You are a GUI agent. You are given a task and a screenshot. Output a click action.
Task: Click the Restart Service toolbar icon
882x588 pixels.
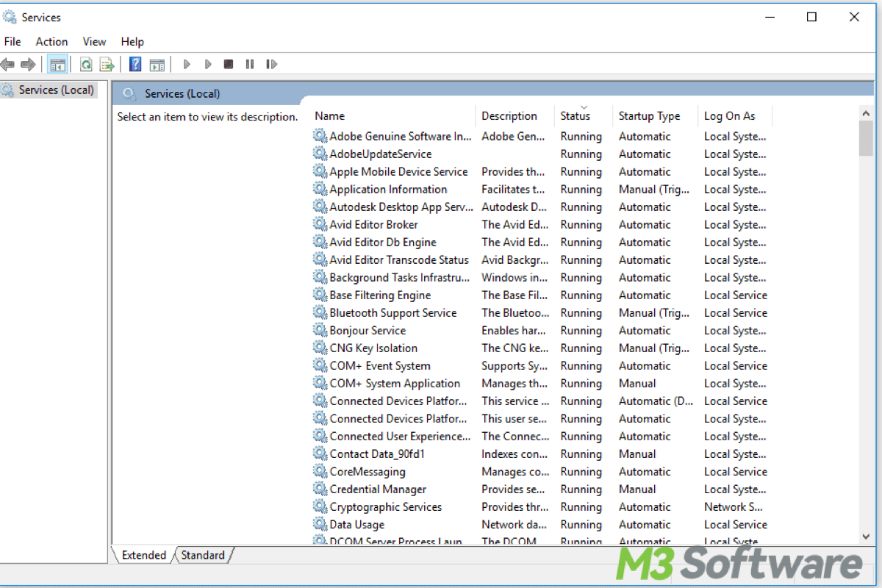pyautogui.click(x=272, y=65)
